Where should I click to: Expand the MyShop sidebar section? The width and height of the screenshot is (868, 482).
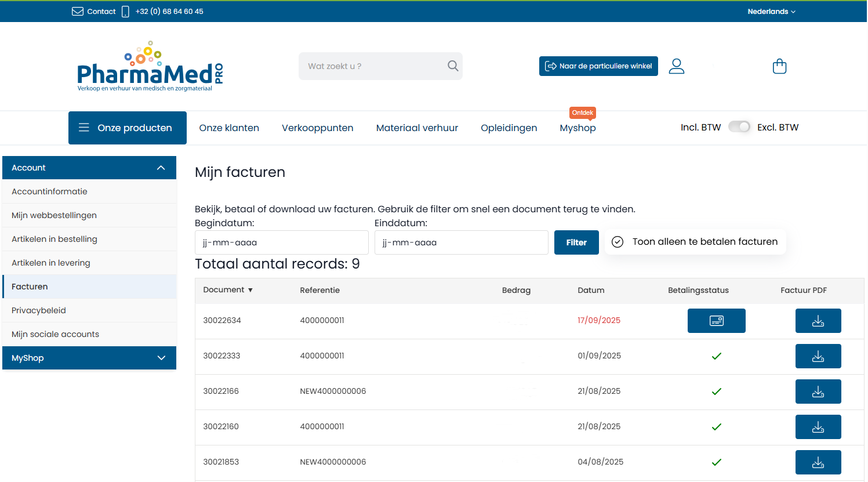(x=161, y=358)
